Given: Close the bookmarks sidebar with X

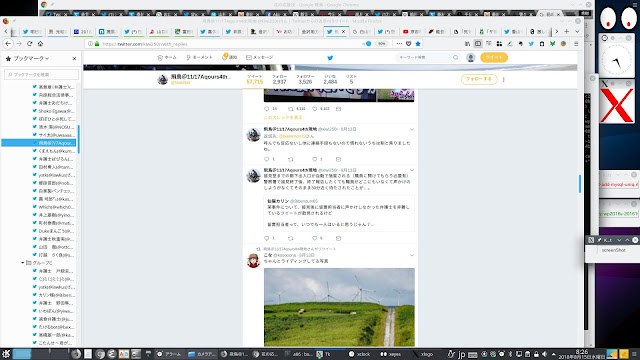Looking at the screenshot, I should (x=74, y=59).
